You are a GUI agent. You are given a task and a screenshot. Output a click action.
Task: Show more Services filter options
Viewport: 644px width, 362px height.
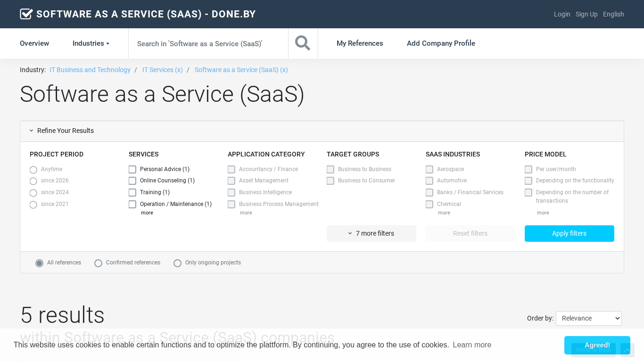point(147,213)
